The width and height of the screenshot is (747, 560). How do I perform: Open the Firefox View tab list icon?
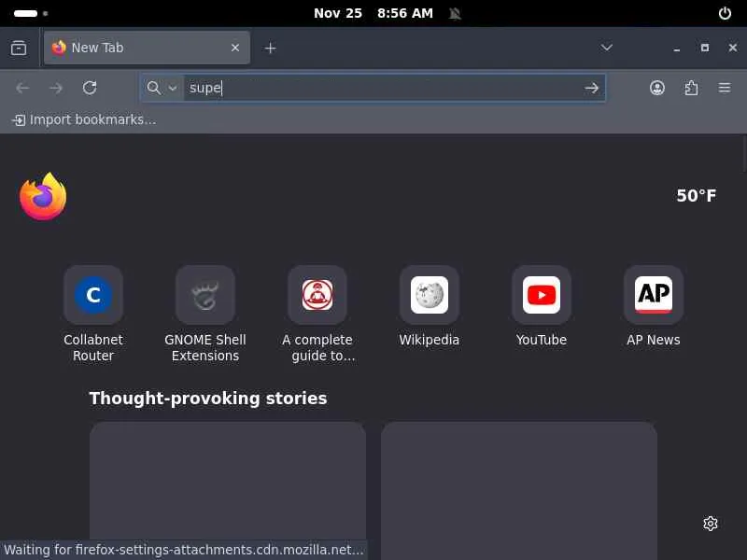(19, 48)
